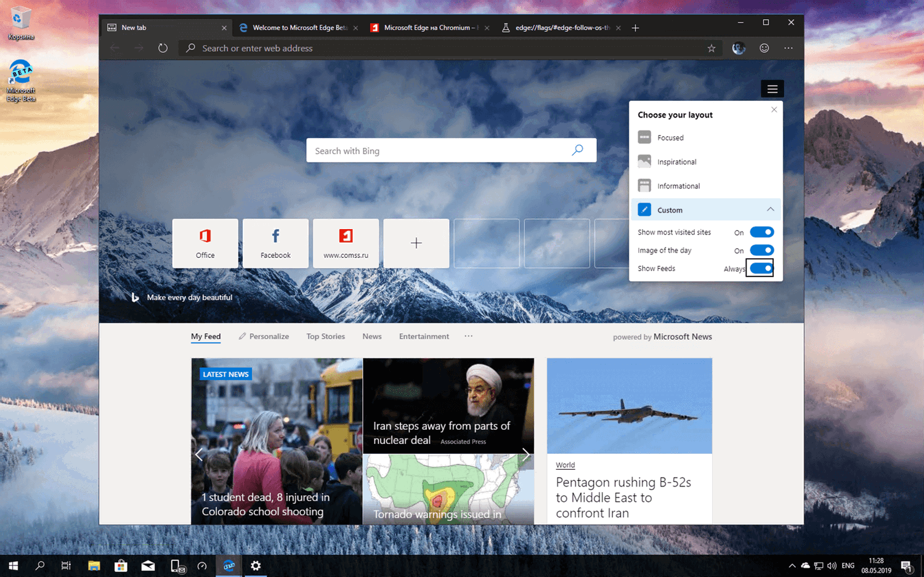Viewport: 924px width, 577px height.
Task: Click the World category label
Action: pos(565,465)
